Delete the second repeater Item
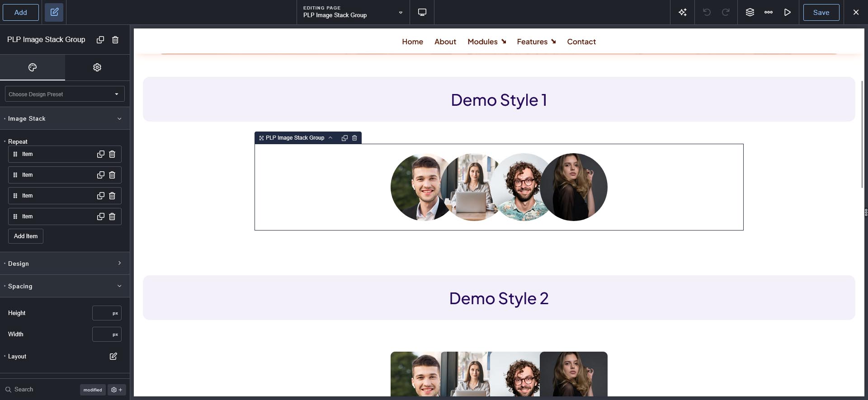 pyautogui.click(x=112, y=175)
